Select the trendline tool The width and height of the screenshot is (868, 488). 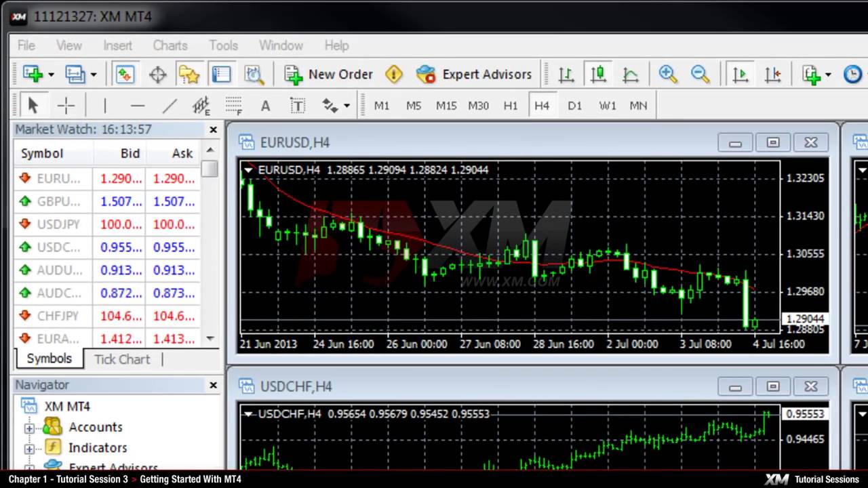coord(170,105)
